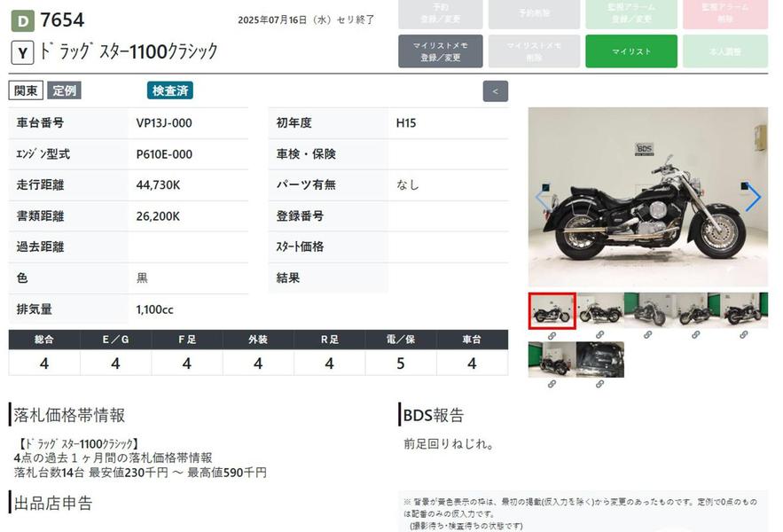The image size is (783, 532).
Task: Select the second motorcycle thumbnail
Action: [599, 310]
